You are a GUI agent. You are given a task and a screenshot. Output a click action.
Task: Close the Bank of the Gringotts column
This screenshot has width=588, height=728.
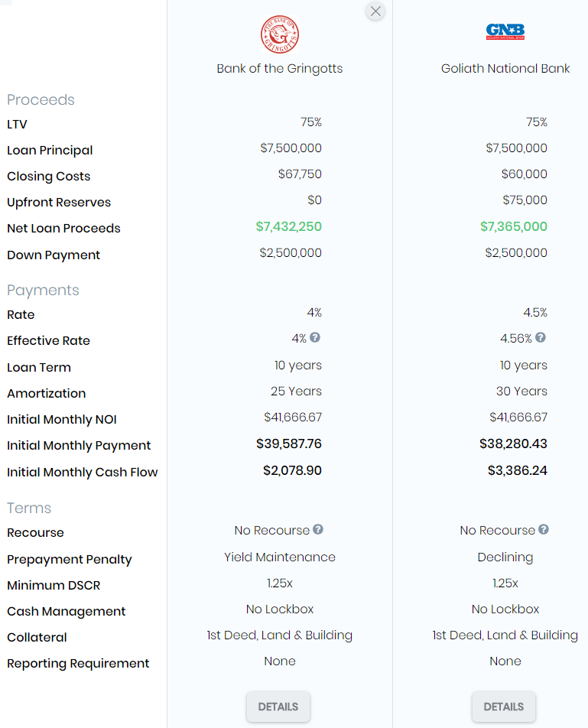point(375,11)
